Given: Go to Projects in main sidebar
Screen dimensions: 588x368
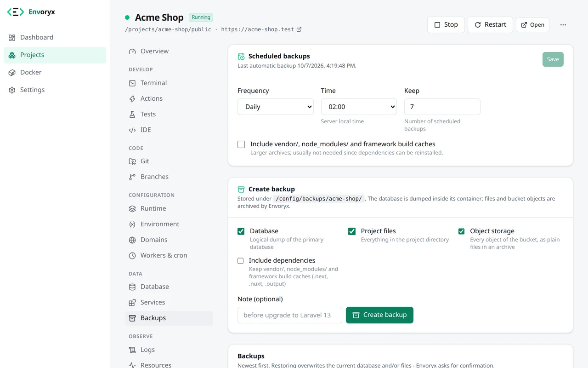Looking at the screenshot, I should point(55,55).
